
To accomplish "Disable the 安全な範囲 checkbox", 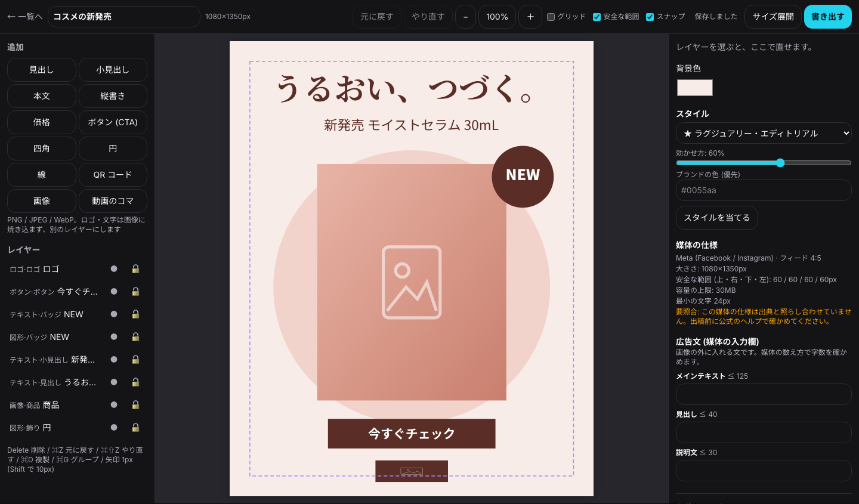I will [x=597, y=17].
